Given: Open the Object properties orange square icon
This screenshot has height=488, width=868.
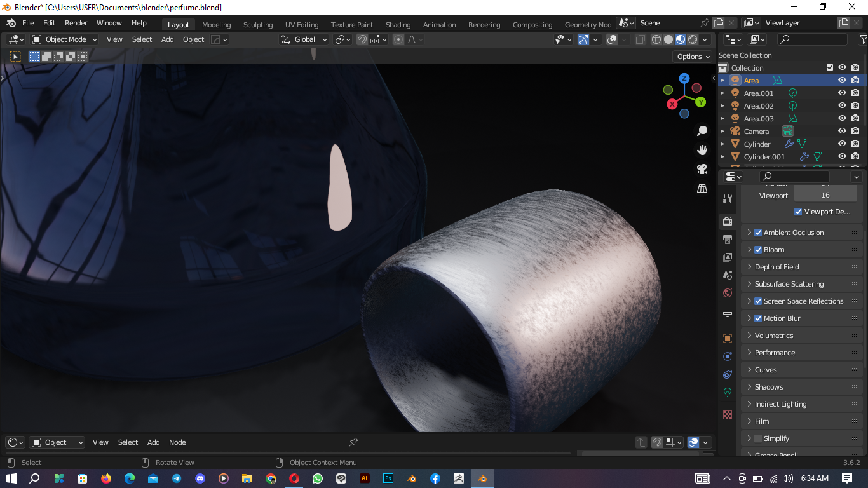Looking at the screenshot, I should [x=728, y=338].
